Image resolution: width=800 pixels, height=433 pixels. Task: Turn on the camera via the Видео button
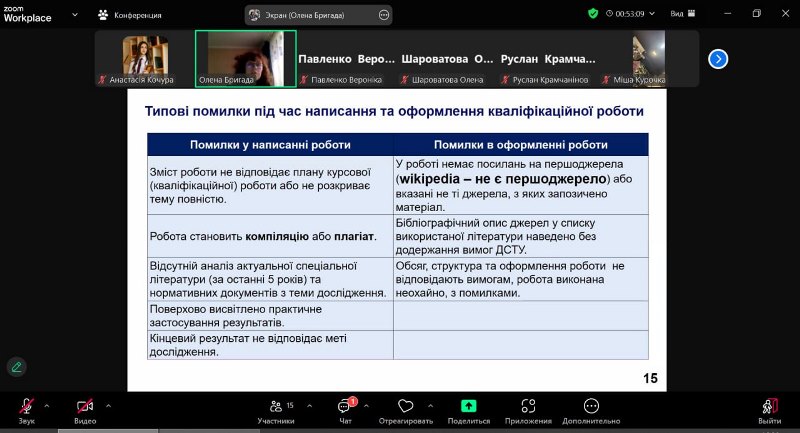point(85,411)
